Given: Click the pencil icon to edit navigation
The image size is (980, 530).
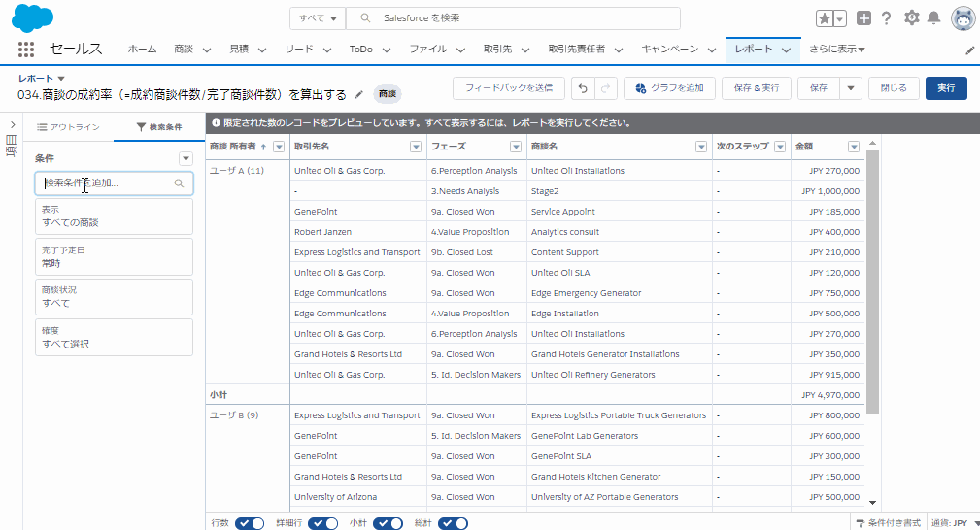Looking at the screenshot, I should [x=969, y=50].
